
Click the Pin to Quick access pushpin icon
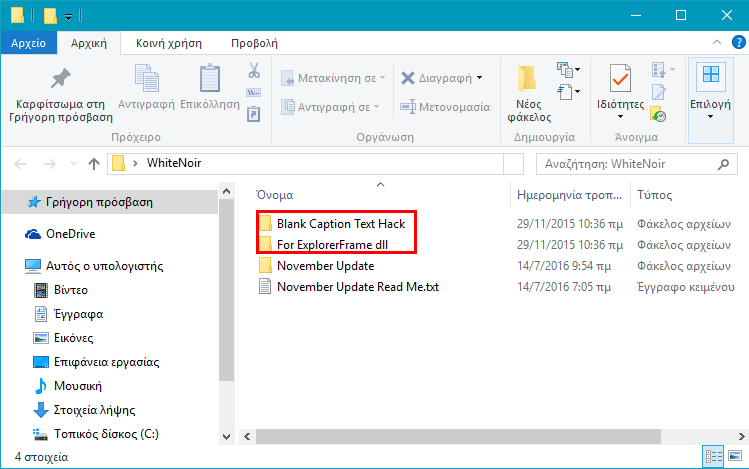pos(61,78)
